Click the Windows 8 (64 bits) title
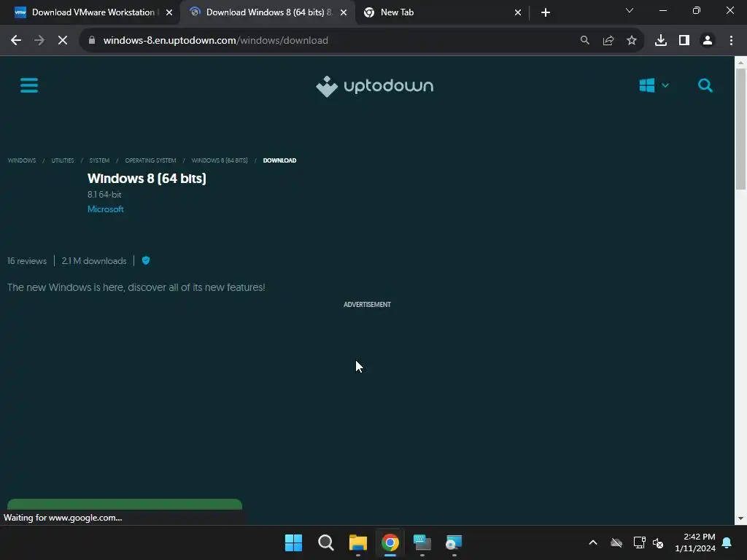The width and height of the screenshot is (747, 560). (147, 179)
